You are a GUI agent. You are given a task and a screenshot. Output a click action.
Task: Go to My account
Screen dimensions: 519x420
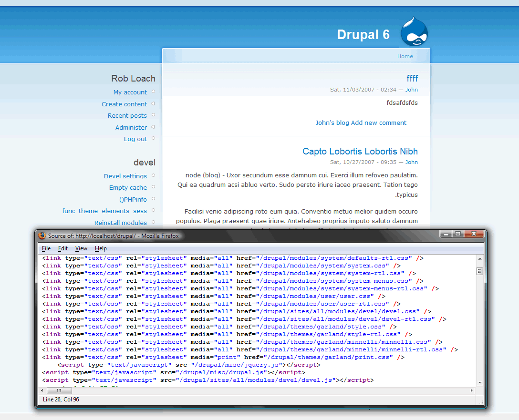pos(130,92)
